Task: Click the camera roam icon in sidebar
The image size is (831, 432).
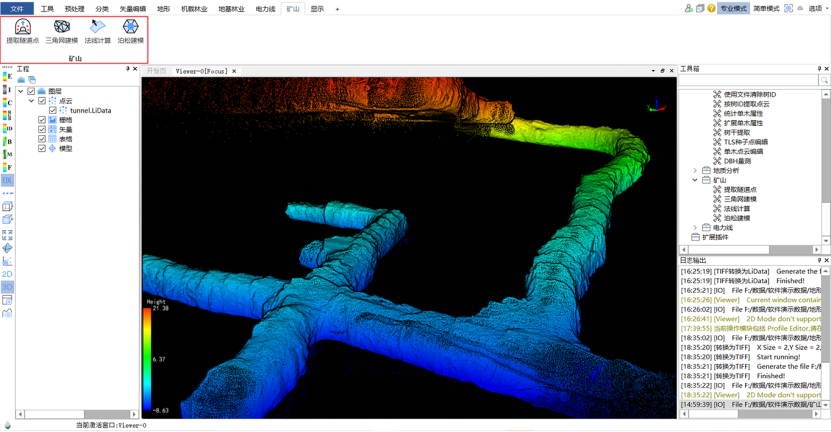Action: click(7, 313)
